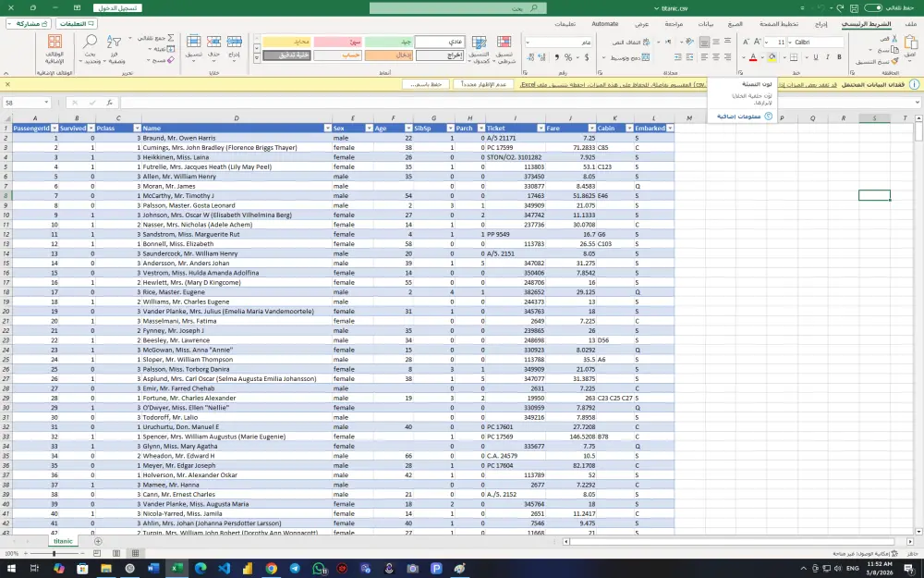Add a new worksheet with the plus button
The height and width of the screenshot is (578, 924).
(x=98, y=541)
